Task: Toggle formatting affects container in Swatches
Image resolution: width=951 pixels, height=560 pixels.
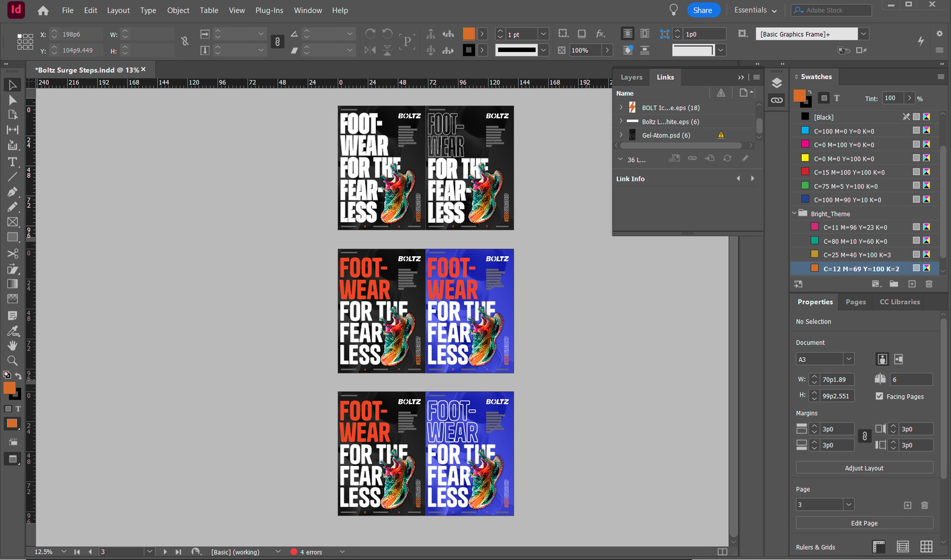Action: pos(823,98)
